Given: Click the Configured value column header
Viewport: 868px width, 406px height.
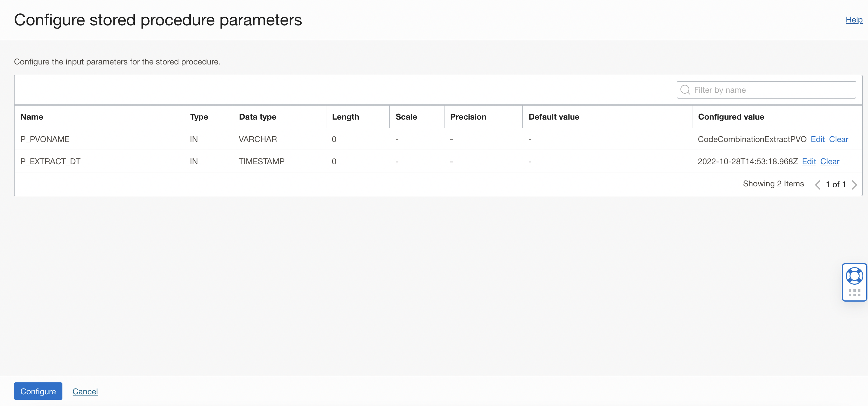Looking at the screenshot, I should tap(731, 117).
